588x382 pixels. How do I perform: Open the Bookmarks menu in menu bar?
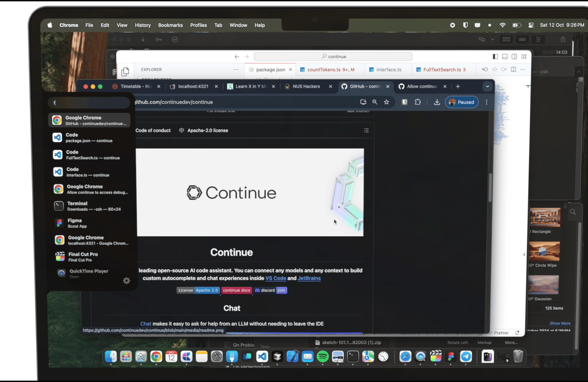coord(170,25)
